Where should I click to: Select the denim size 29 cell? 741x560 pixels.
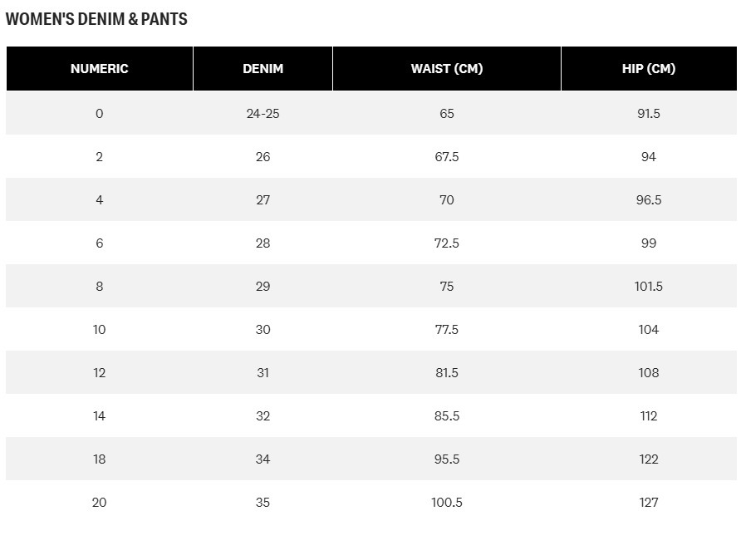tap(263, 286)
